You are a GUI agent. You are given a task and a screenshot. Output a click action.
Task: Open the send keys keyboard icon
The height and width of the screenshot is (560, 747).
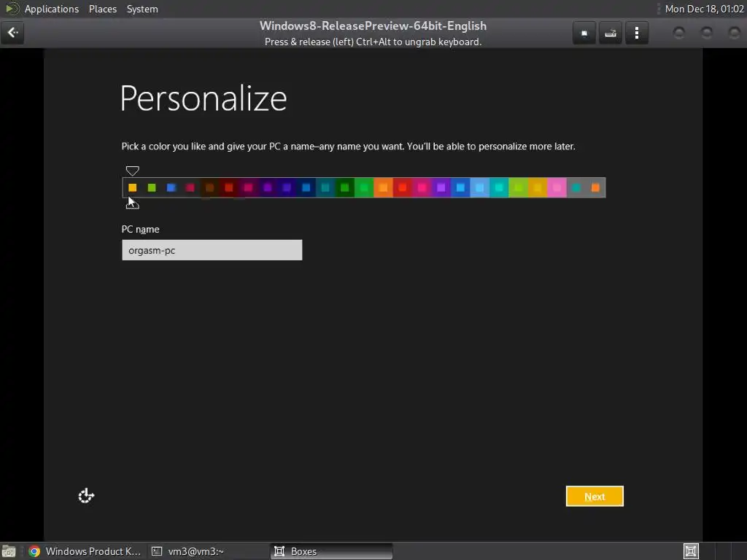pyautogui.click(x=611, y=33)
